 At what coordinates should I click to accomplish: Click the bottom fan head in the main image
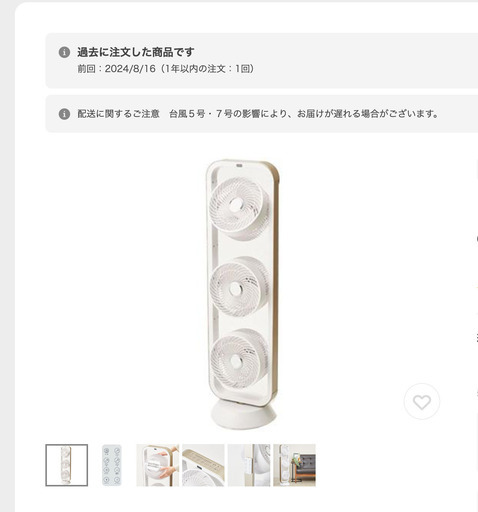(239, 359)
